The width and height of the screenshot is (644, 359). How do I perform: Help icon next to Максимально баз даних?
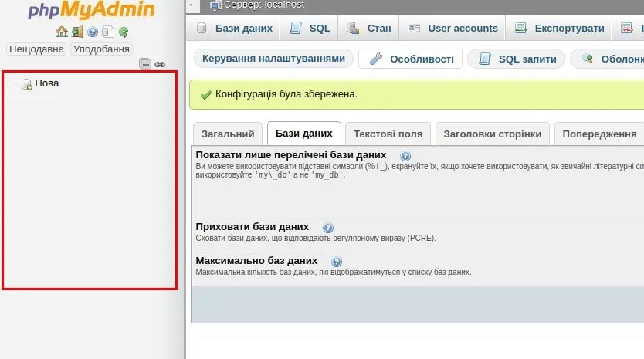337,262
